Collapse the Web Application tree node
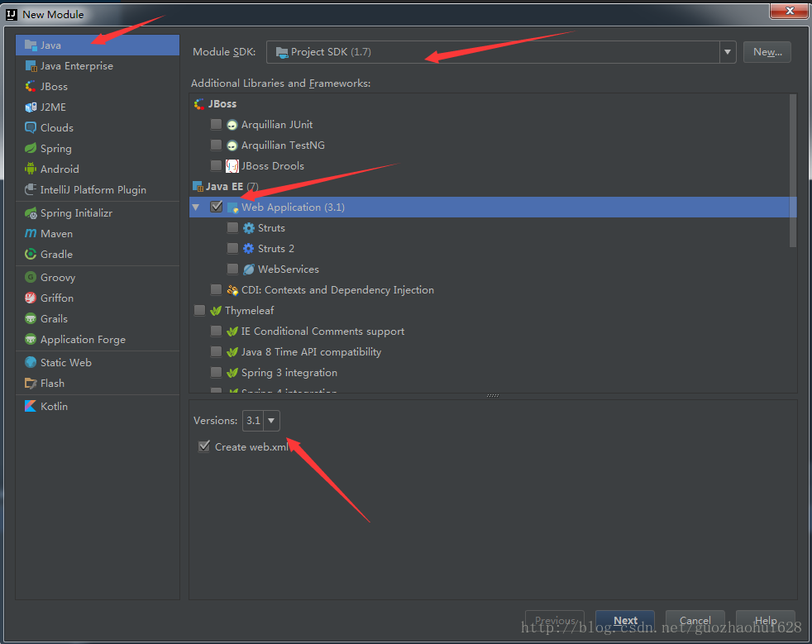 pos(196,207)
